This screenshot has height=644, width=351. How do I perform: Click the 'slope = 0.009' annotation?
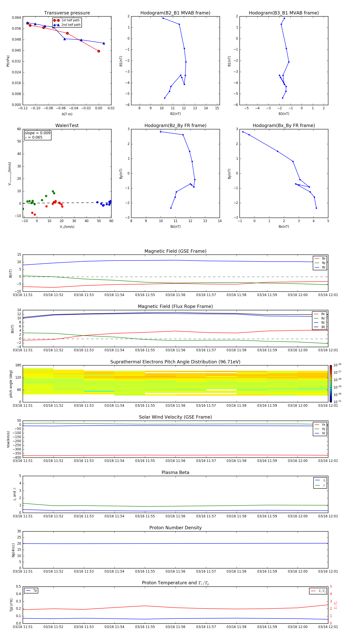pos(38,133)
